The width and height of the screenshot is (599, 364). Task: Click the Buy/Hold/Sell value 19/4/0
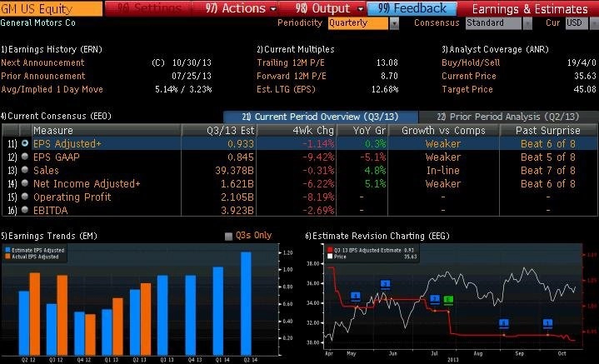click(582, 62)
